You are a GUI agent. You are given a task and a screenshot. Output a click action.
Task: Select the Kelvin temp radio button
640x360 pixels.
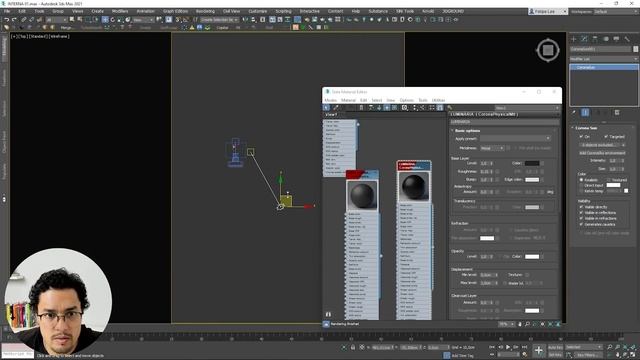[x=581, y=191]
